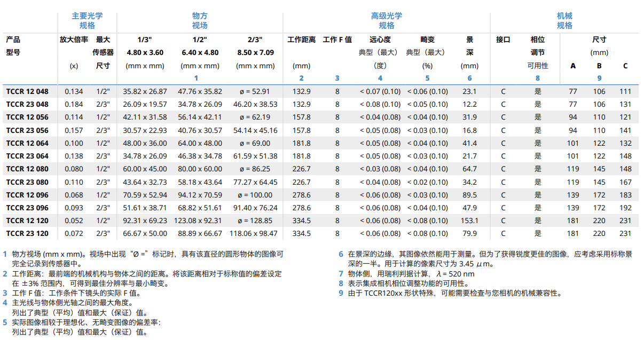
Task: Click depth of field value 153.1
Action: (469, 220)
